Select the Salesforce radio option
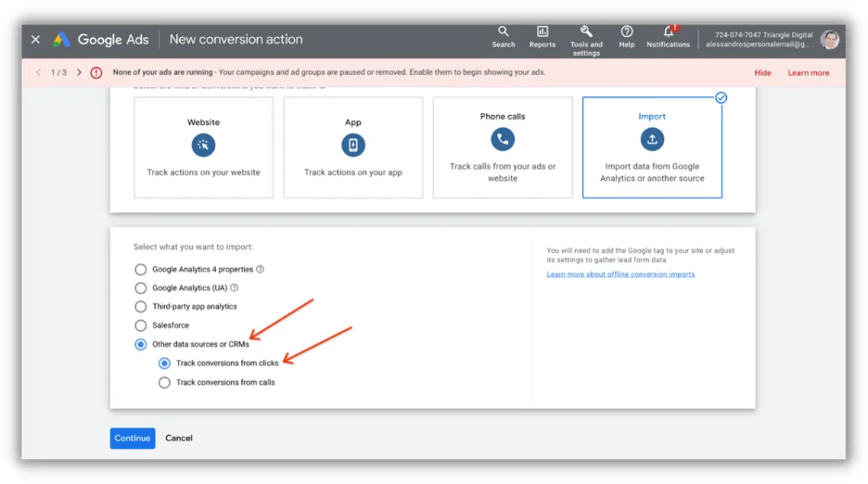The width and height of the screenshot is (868, 484). (141, 325)
